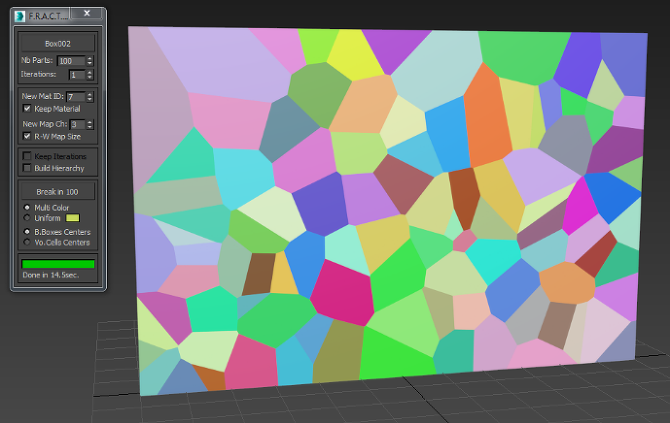Select the B.Boxes Centers radio option
This screenshot has height=423, width=670.
click(27, 232)
